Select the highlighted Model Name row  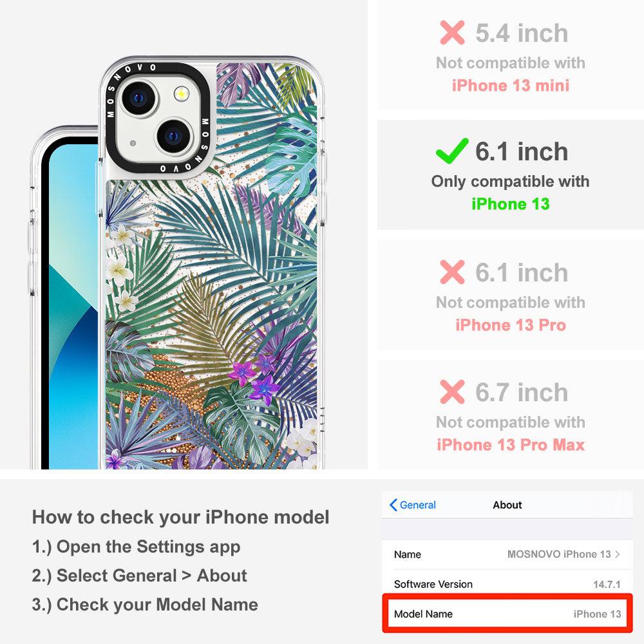point(507,614)
